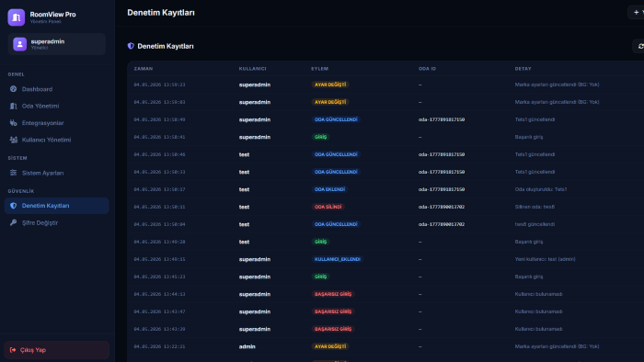644x362 pixels.
Task: Click GİRİŞ badge in the 13:45:23 row
Action: click(x=320, y=277)
